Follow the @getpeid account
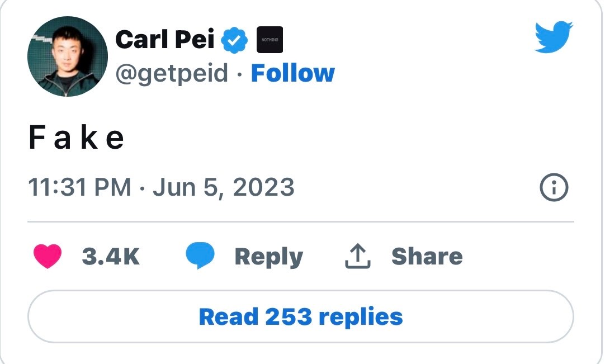 (292, 73)
